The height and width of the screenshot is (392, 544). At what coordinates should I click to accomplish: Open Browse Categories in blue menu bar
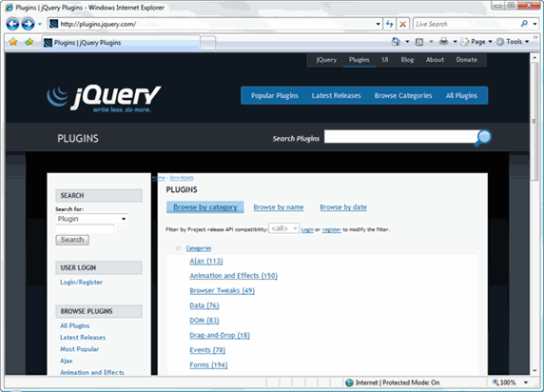pyautogui.click(x=403, y=95)
